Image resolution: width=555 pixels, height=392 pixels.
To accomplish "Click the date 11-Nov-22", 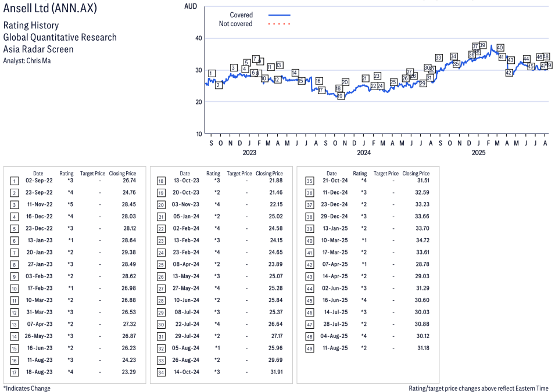I will (x=40, y=204).
